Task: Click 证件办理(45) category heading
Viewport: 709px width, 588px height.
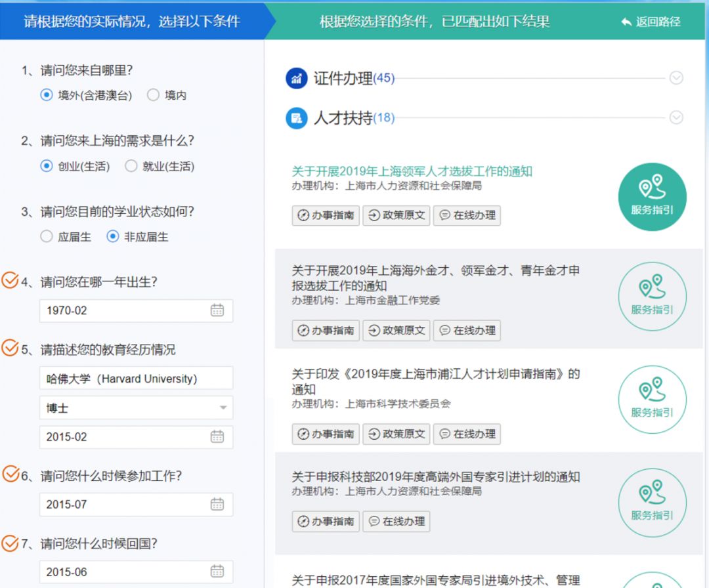Action: coord(354,78)
